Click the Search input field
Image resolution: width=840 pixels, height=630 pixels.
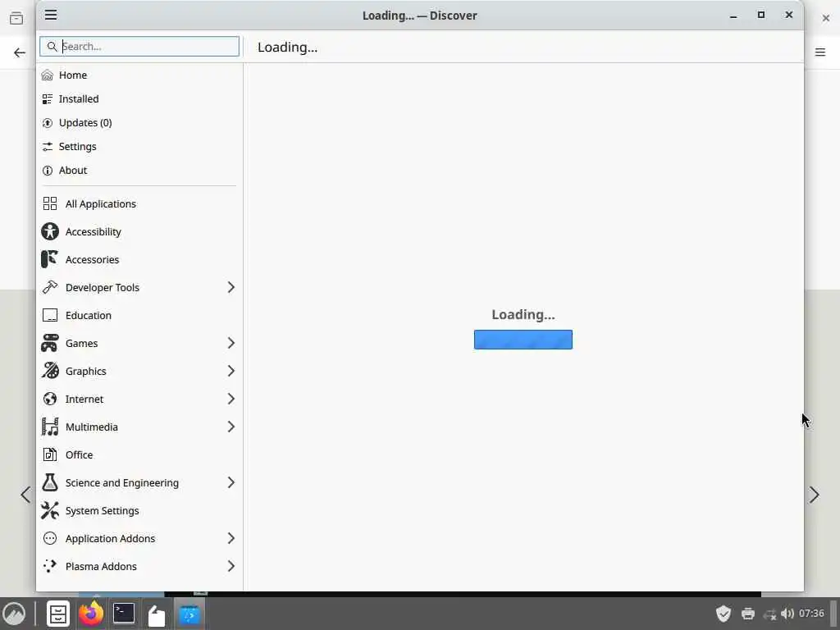[139, 47]
